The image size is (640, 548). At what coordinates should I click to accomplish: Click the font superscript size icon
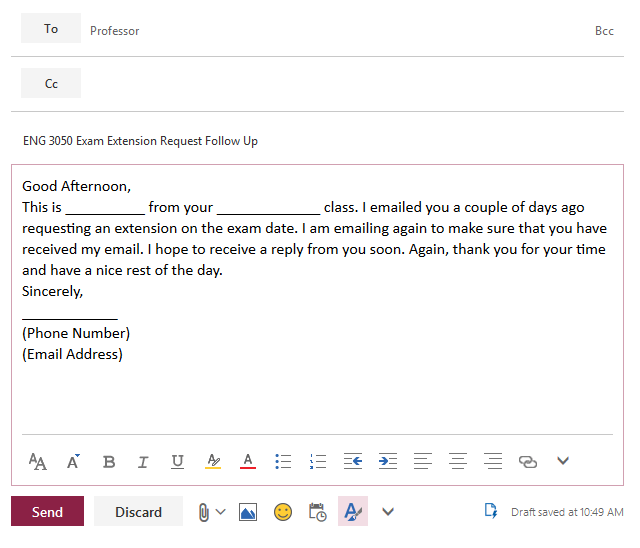pyautogui.click(x=73, y=461)
